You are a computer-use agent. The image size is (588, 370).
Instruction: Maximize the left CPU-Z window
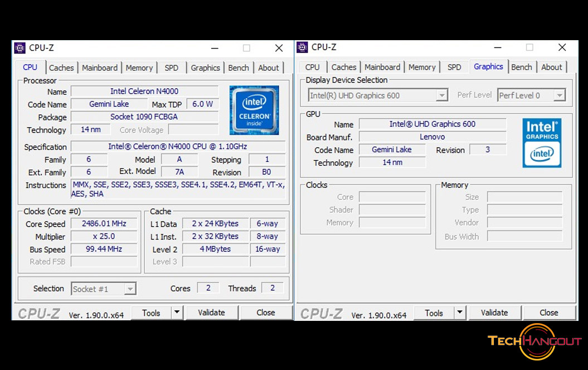[x=246, y=48]
